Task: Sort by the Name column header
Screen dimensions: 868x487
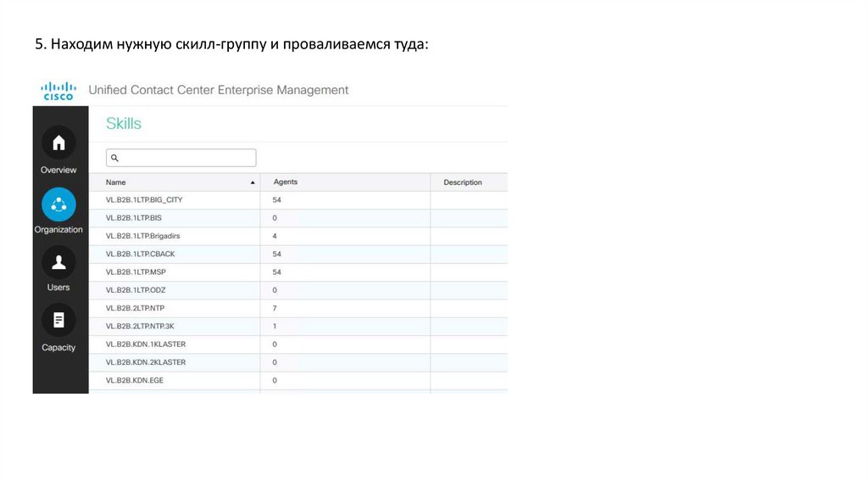Action: pos(115,182)
